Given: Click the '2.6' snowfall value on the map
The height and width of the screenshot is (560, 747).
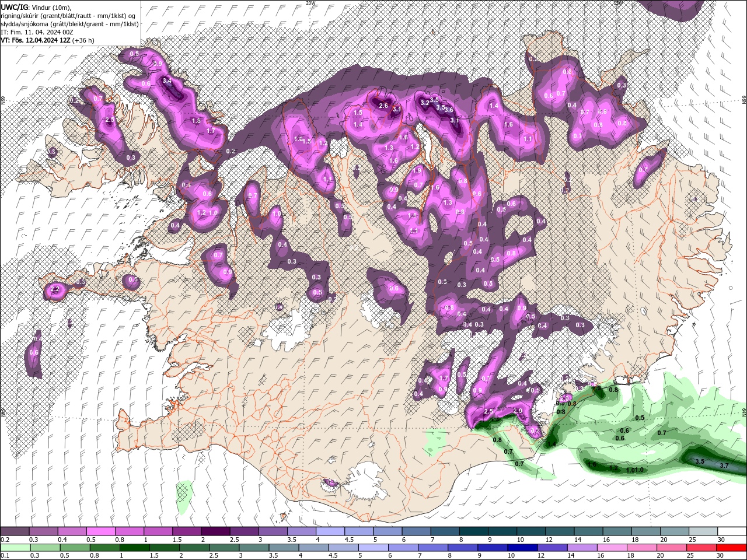Looking at the screenshot, I should pos(383,106).
